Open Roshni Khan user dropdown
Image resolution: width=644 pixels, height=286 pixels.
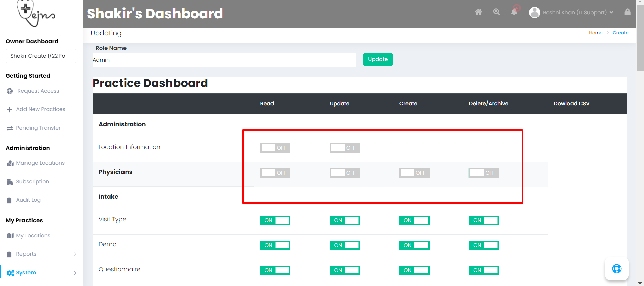(x=578, y=12)
